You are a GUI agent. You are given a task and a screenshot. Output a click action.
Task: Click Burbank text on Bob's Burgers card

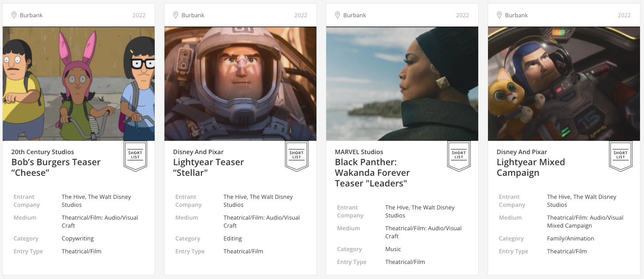pyautogui.click(x=31, y=15)
